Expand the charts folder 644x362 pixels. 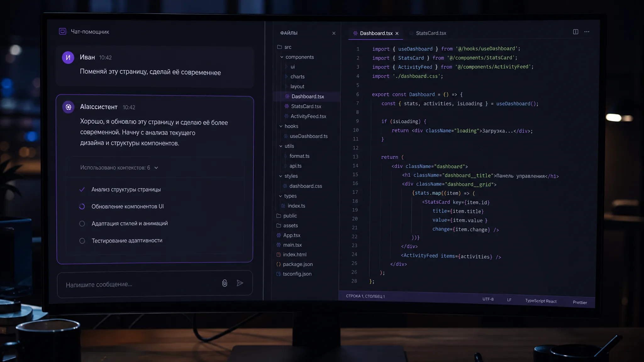click(x=286, y=77)
